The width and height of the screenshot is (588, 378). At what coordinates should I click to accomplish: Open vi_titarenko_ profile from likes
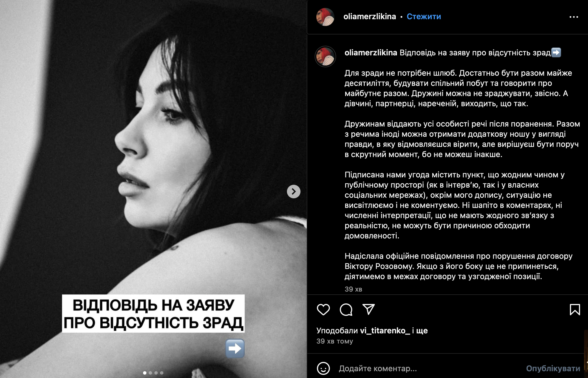pyautogui.click(x=385, y=331)
